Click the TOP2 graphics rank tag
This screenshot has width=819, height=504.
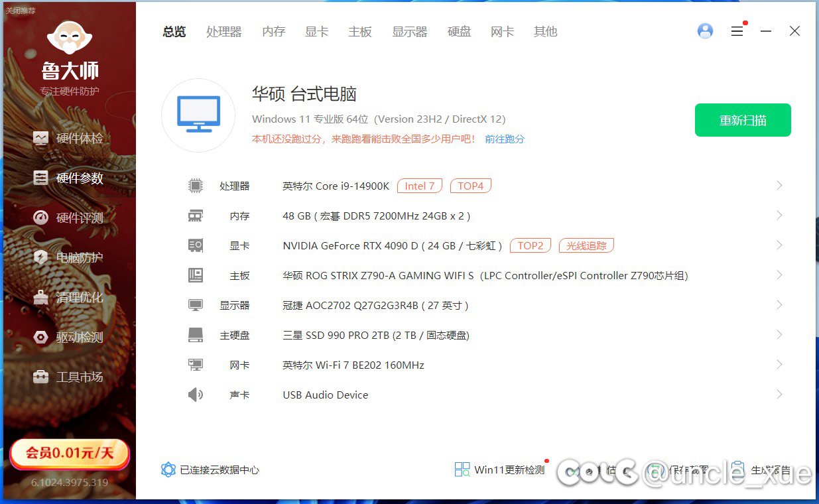(x=531, y=245)
